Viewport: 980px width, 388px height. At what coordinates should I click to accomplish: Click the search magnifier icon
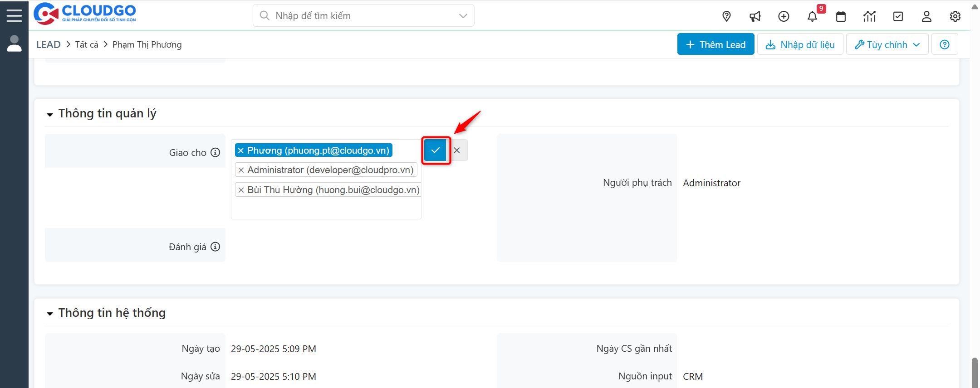tap(264, 15)
